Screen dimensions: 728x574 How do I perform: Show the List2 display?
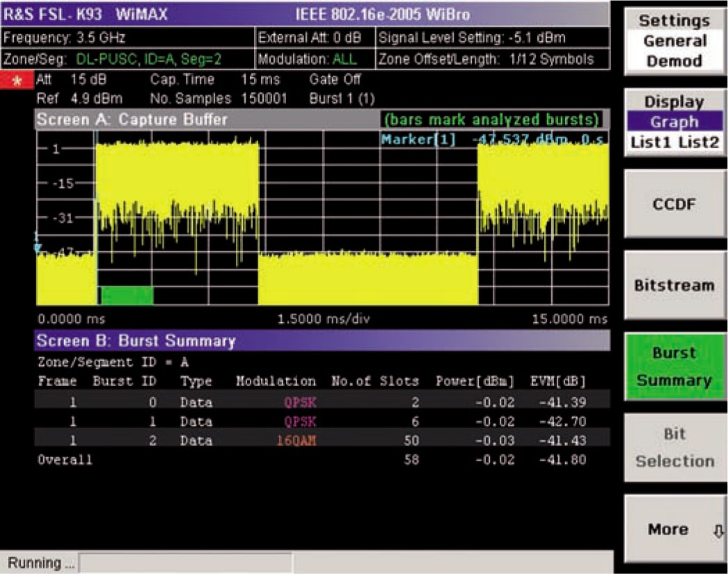(699, 143)
